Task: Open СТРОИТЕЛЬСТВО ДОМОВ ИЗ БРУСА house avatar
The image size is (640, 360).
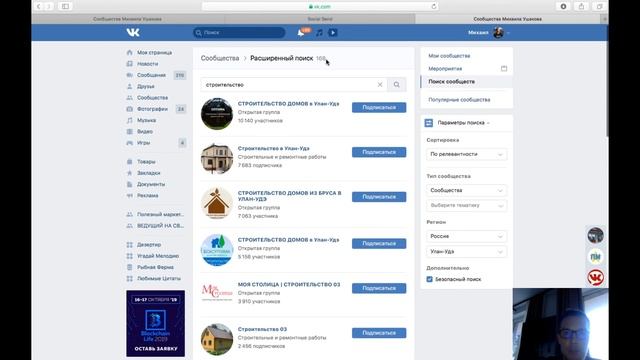Action: pos(217,203)
